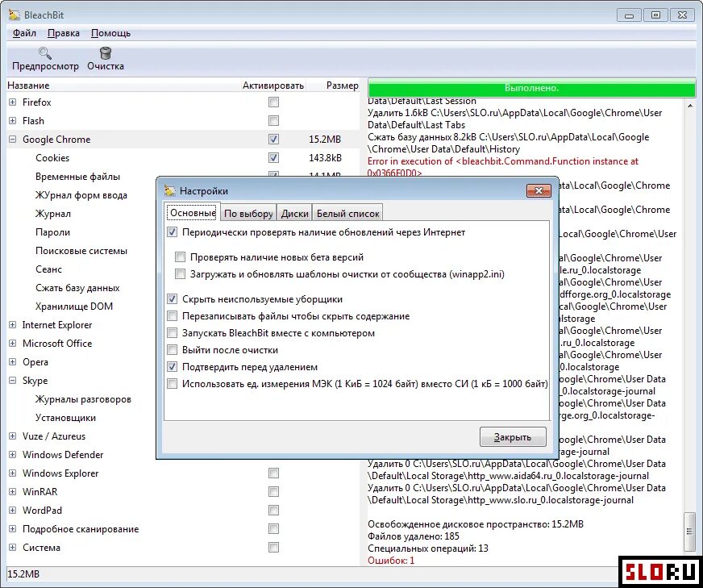Check the Подробное сканирование checkbox
This screenshot has width=703, height=588.
[273, 529]
